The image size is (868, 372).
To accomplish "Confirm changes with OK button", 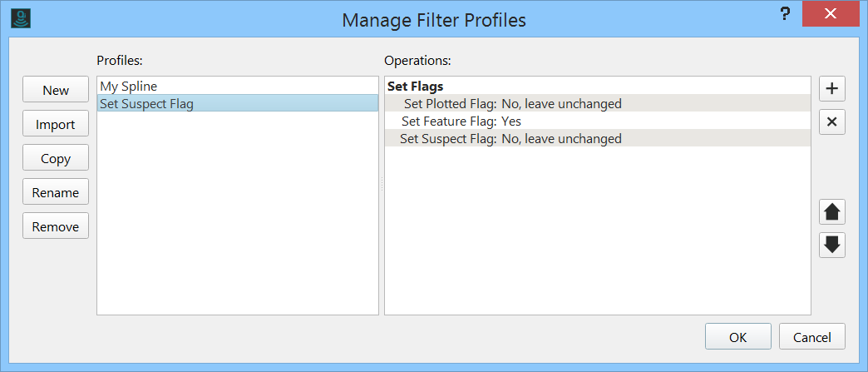I will 738,337.
